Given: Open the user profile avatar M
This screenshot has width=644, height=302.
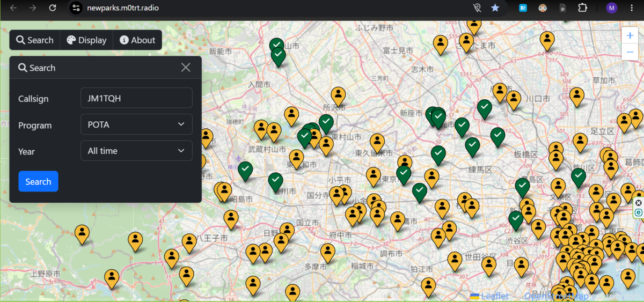Looking at the screenshot, I should pyautogui.click(x=612, y=8).
